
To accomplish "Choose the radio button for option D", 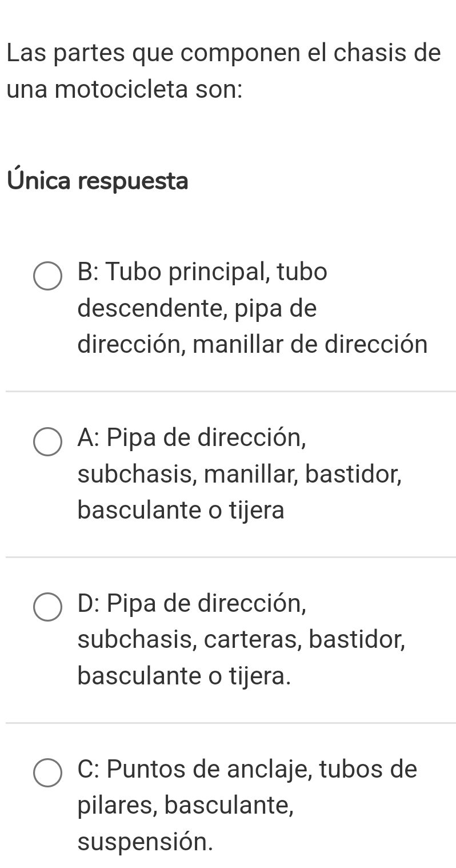I will pyautogui.click(x=48, y=607).
